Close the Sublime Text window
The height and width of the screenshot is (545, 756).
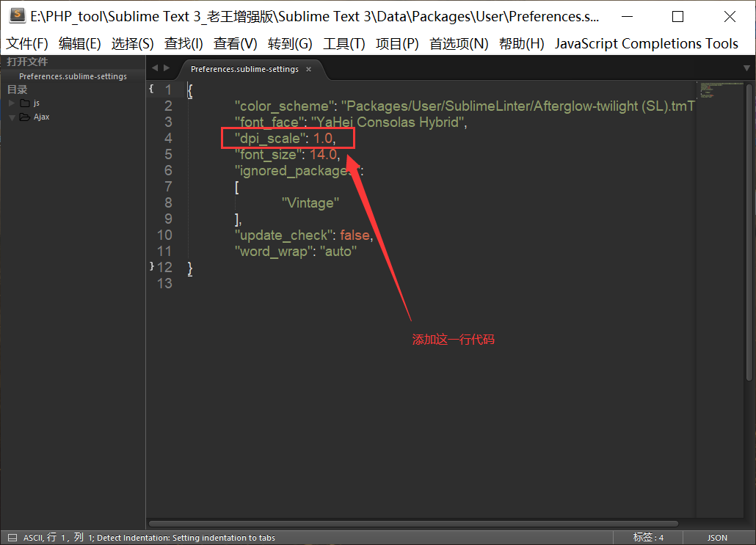(730, 16)
